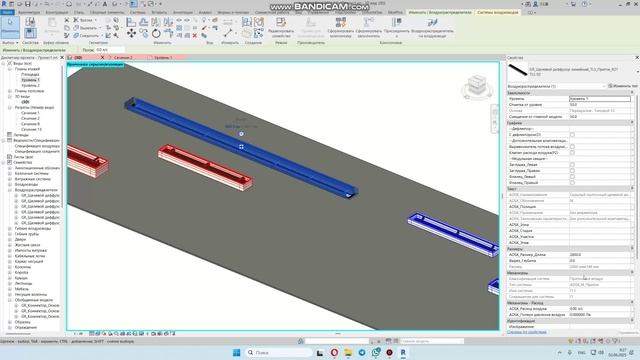Click the Revit icon in taskbar
The height and width of the screenshot is (360, 640).
(x=403, y=353)
